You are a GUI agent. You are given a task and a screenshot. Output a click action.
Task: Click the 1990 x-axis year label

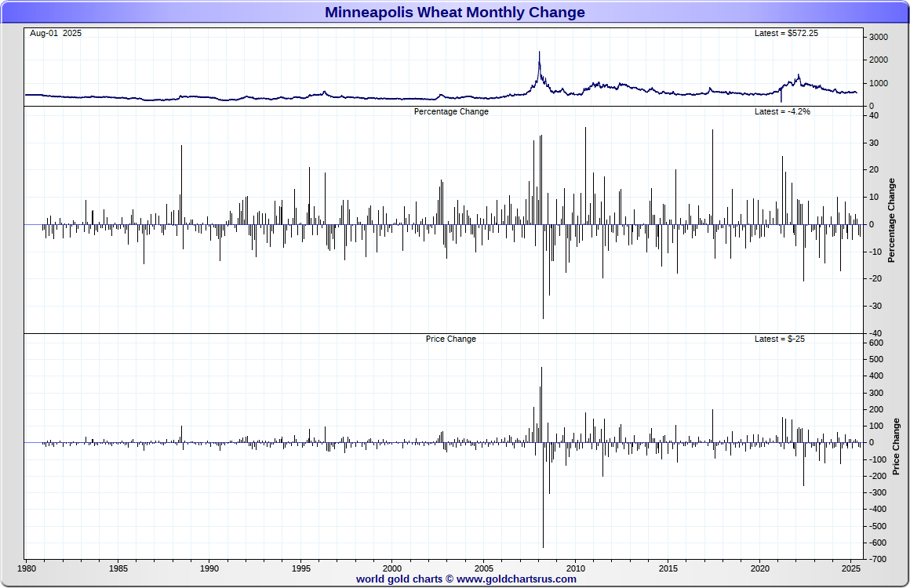(209, 568)
